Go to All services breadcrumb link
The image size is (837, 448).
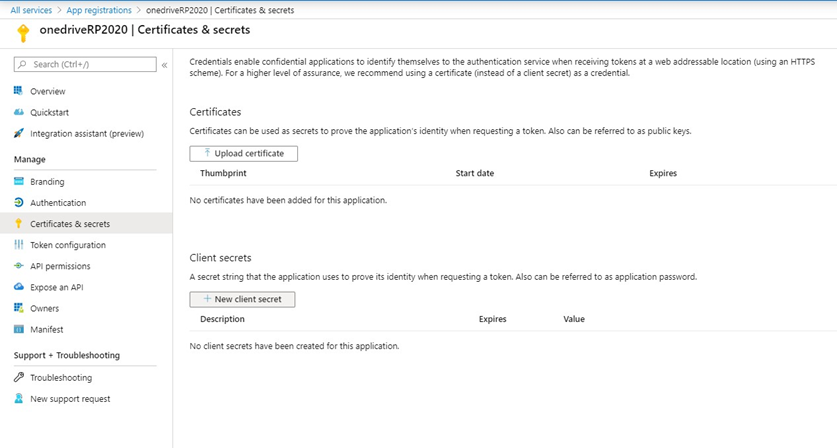click(x=30, y=9)
